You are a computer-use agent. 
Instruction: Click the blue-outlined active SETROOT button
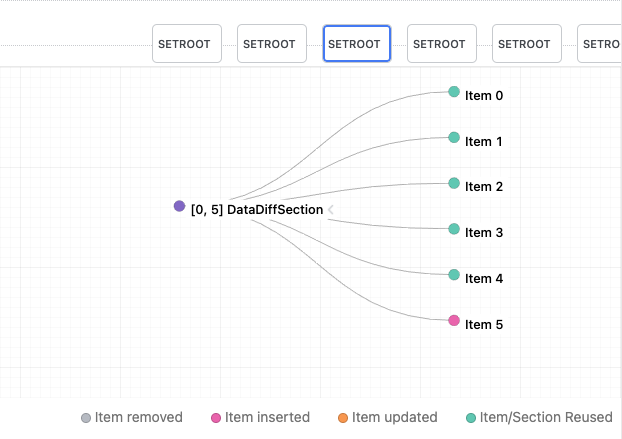point(356,44)
